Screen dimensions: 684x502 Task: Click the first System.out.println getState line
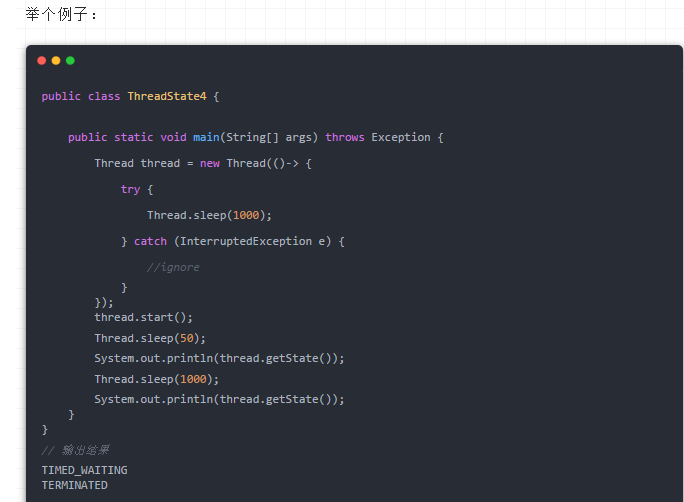click(x=219, y=358)
